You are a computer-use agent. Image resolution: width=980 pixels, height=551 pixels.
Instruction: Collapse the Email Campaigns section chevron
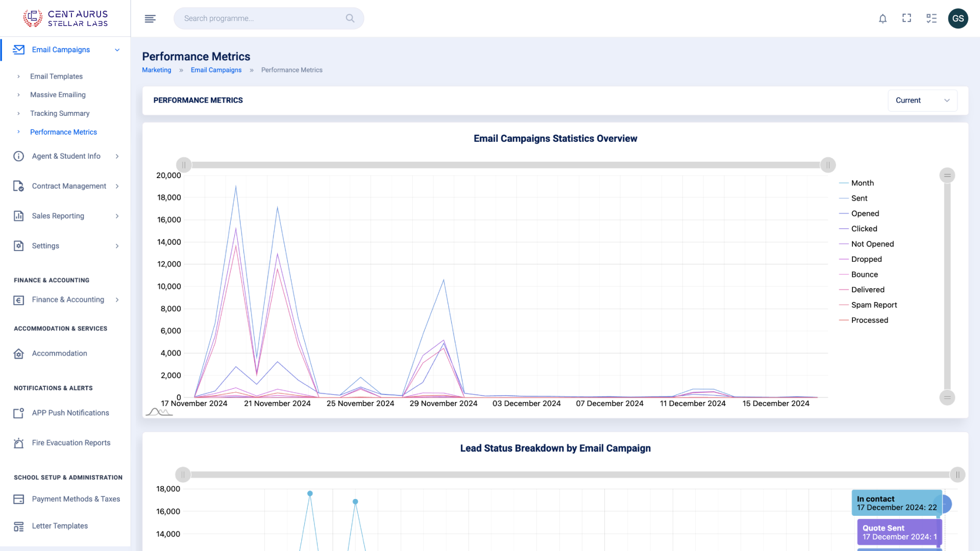tap(117, 49)
